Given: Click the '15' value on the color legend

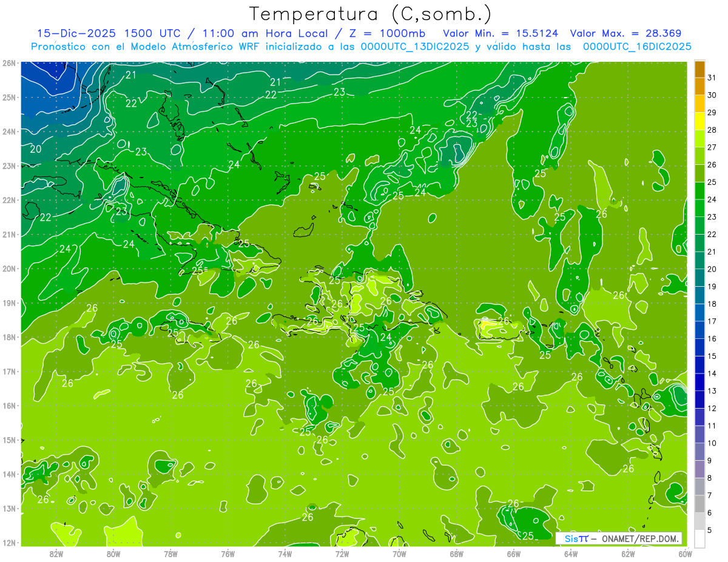Looking at the screenshot, I should click(x=712, y=356).
